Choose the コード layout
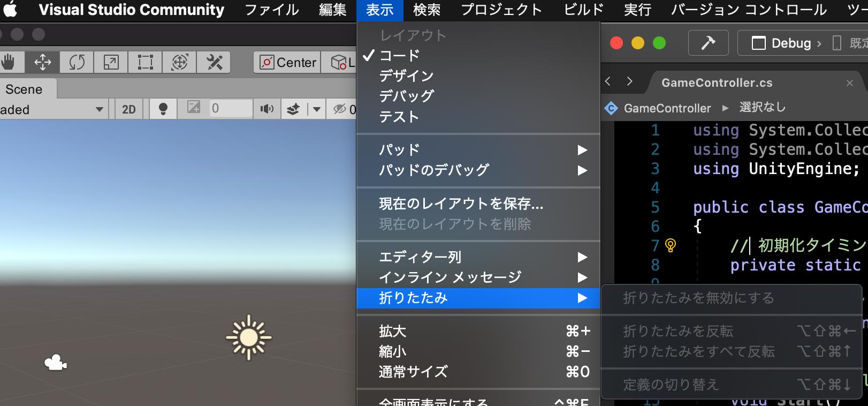 tap(478, 55)
